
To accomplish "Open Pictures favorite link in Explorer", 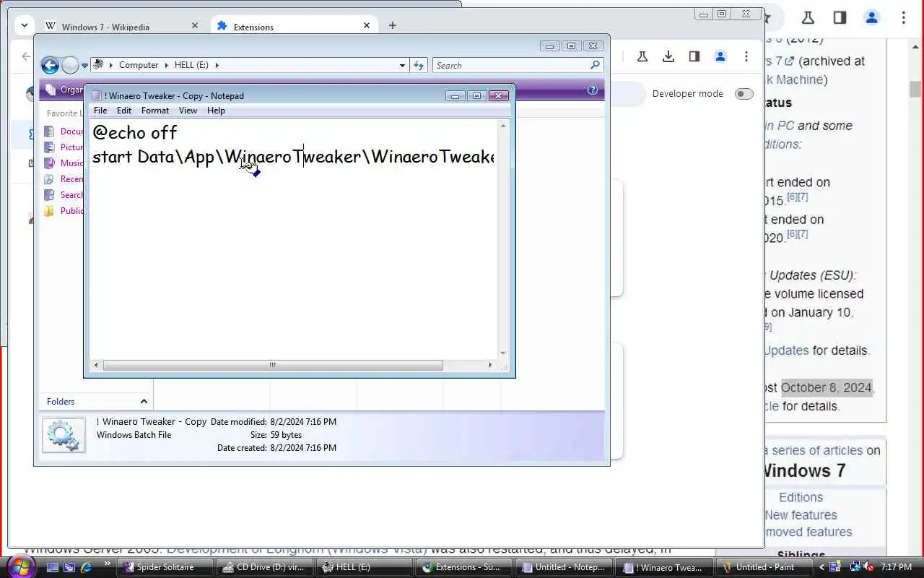I will [x=64, y=147].
